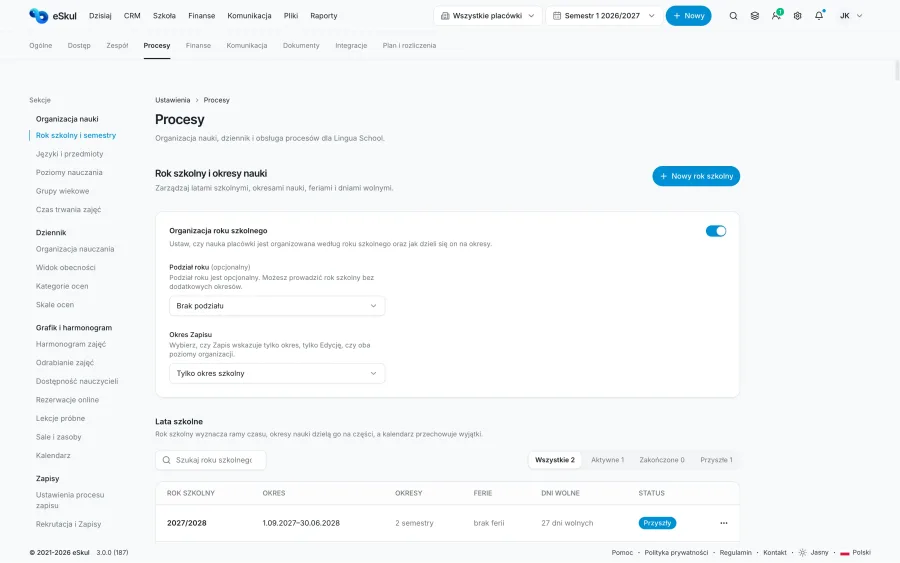Viewport: 900px width, 563px height.
Task: Select Kalendarz in sidebar
Action: click(53, 456)
